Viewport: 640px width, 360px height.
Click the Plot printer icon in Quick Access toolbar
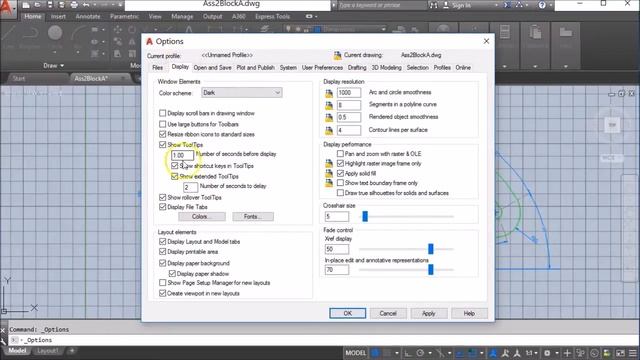(74, 5)
